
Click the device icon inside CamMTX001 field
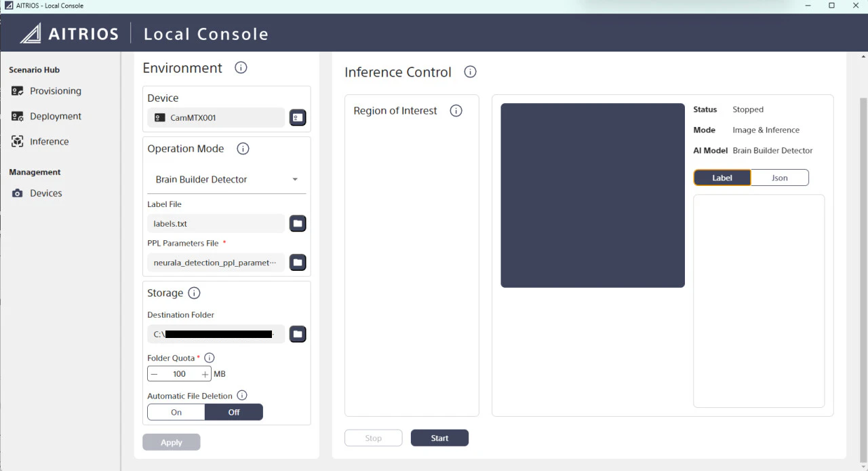[160, 117]
